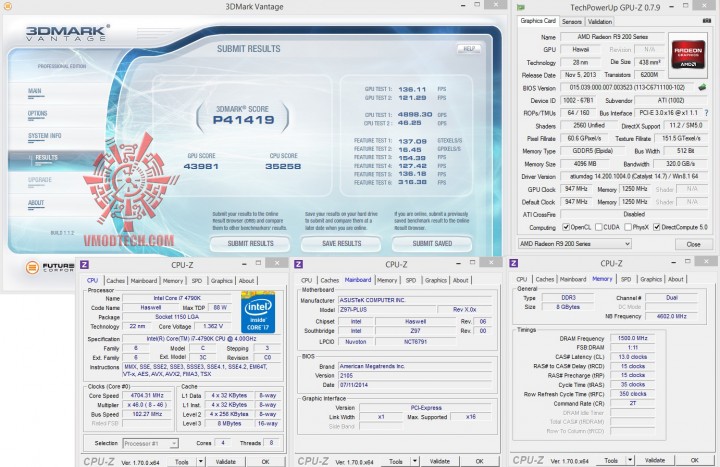Screen dimensions: 720x467
Task: Click the bus interface question mark icon
Action: pos(706,113)
